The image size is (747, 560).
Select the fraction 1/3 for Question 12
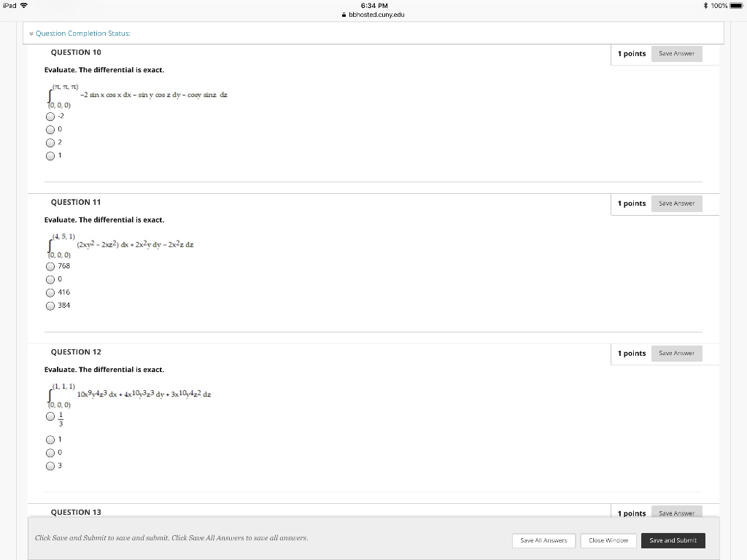(50, 416)
